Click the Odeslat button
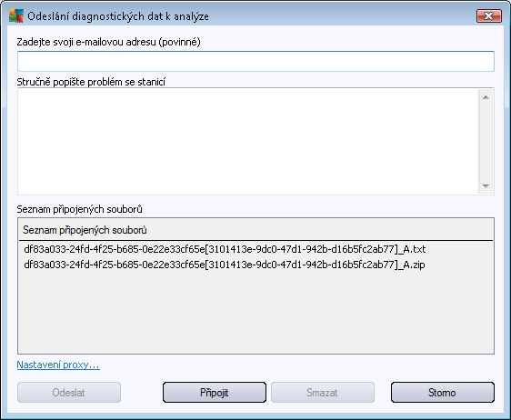511x420 pixels. pyautogui.click(x=69, y=393)
